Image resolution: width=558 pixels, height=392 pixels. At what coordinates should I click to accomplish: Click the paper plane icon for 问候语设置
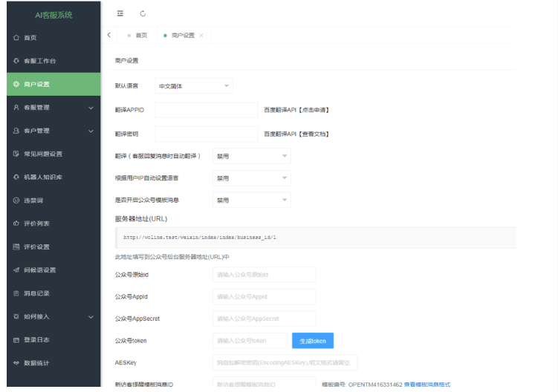16,270
